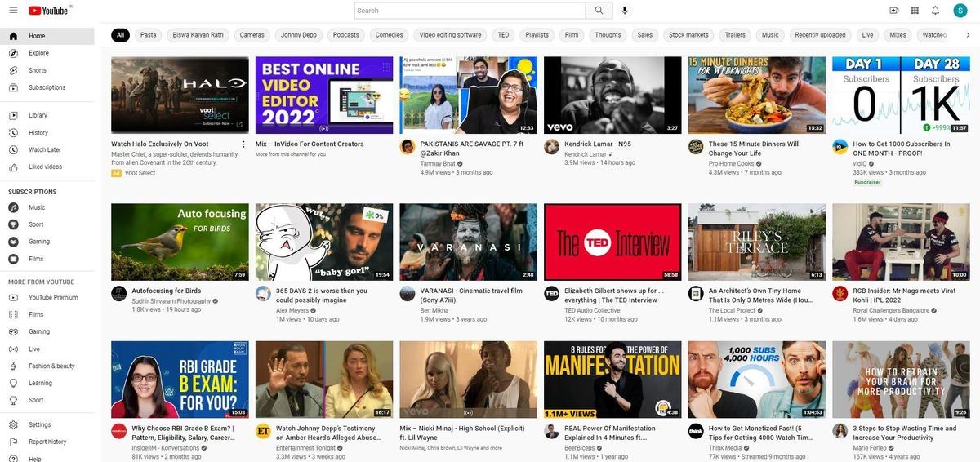Play 15 Minute Dinners thumbnail
The width and height of the screenshot is (980, 462).
point(757,95)
